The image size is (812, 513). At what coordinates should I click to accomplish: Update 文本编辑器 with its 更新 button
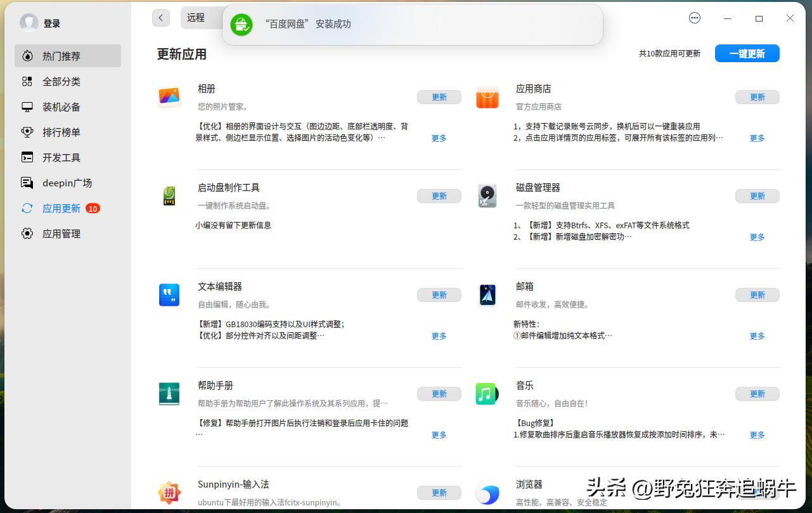tap(439, 294)
